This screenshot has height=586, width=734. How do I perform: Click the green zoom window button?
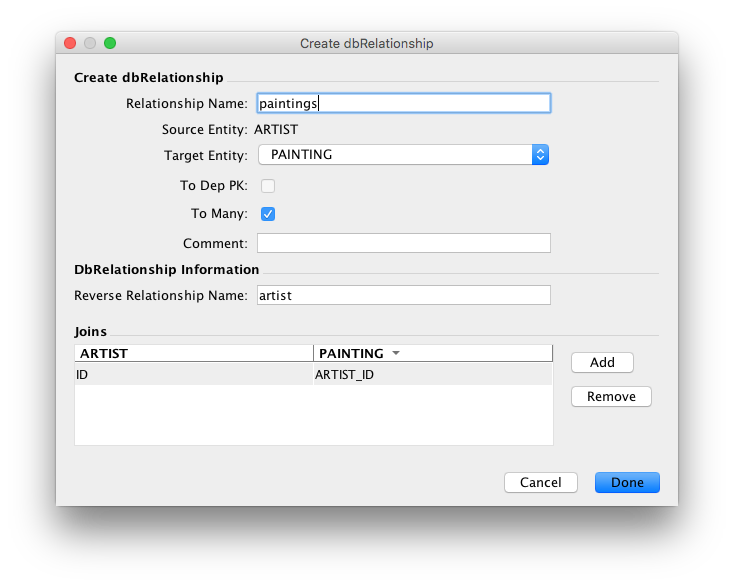[x=110, y=43]
